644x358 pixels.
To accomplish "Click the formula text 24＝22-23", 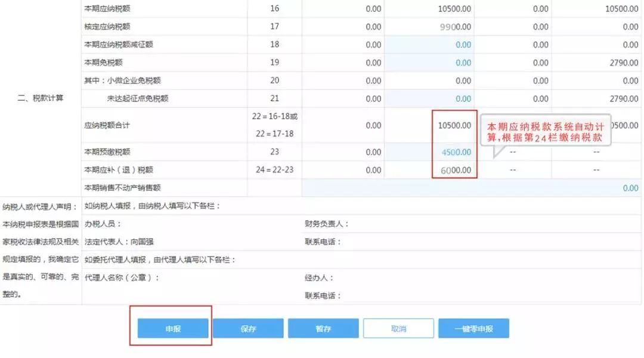I will (274, 170).
